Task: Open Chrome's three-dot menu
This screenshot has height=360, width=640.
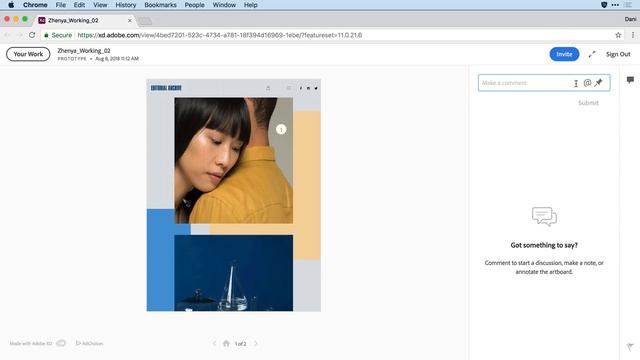Action: pos(633,35)
